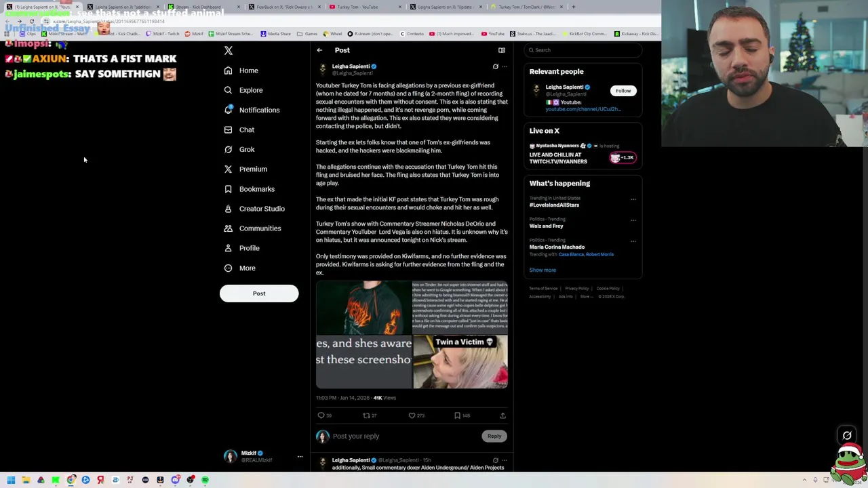Go to the Explore section

(243, 90)
